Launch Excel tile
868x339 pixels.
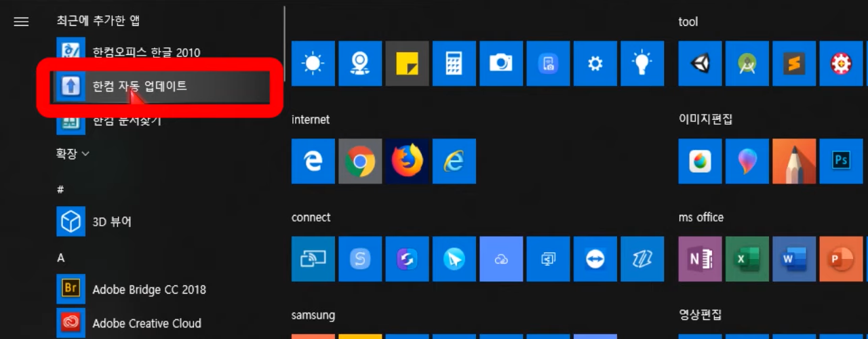747,259
